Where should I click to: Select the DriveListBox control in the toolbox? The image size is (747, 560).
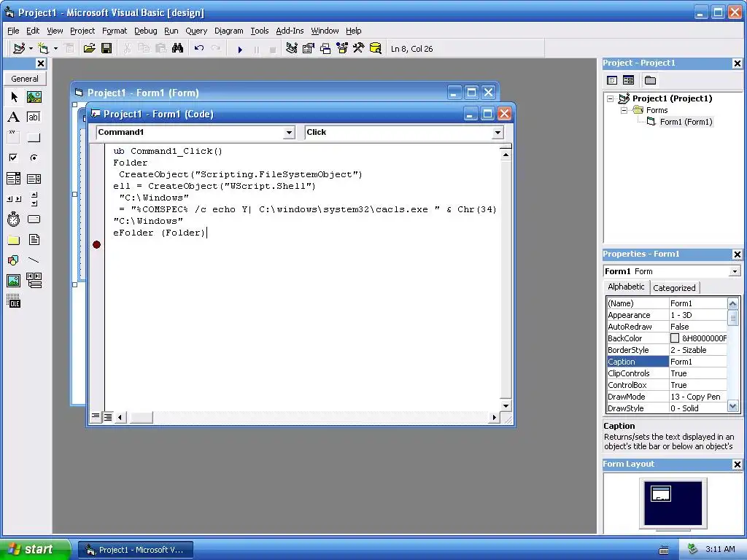[34, 219]
